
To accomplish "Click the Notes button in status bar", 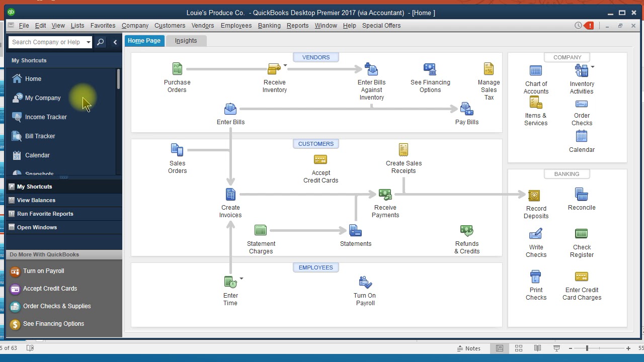I will click(468, 348).
